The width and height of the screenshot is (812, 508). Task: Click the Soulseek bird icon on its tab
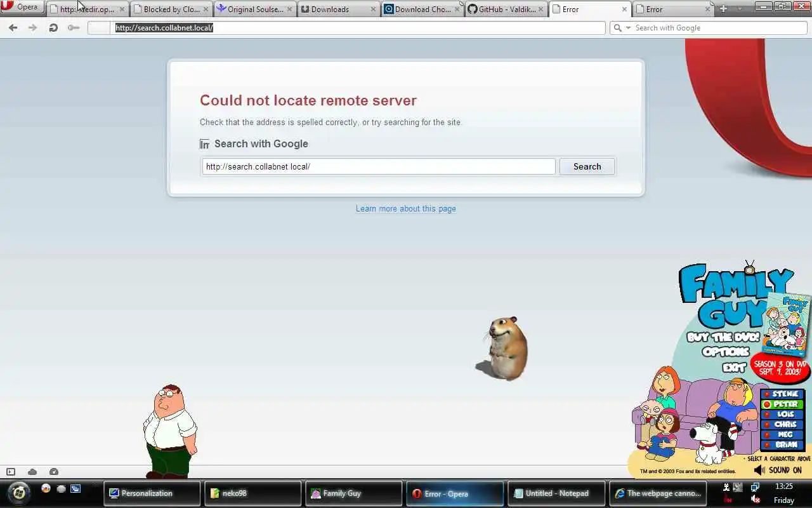tap(221, 9)
